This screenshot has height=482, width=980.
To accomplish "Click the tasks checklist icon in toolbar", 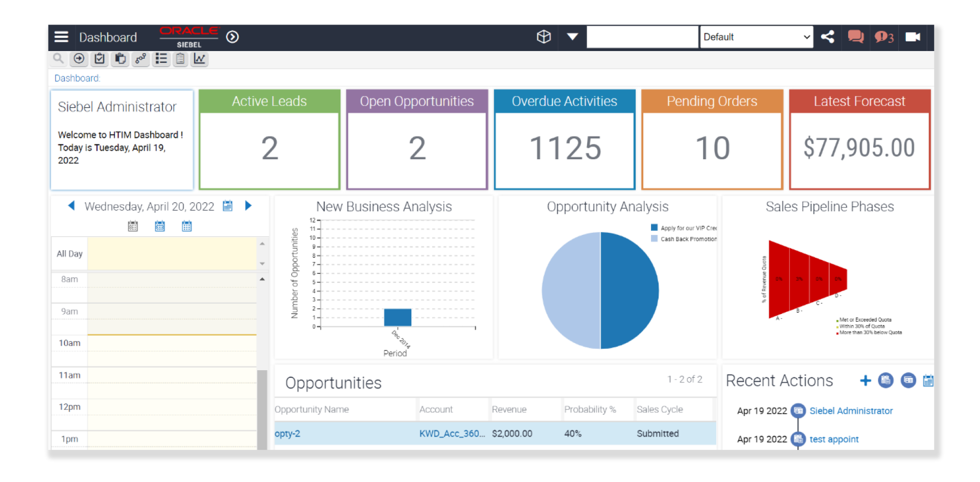I will click(x=99, y=59).
